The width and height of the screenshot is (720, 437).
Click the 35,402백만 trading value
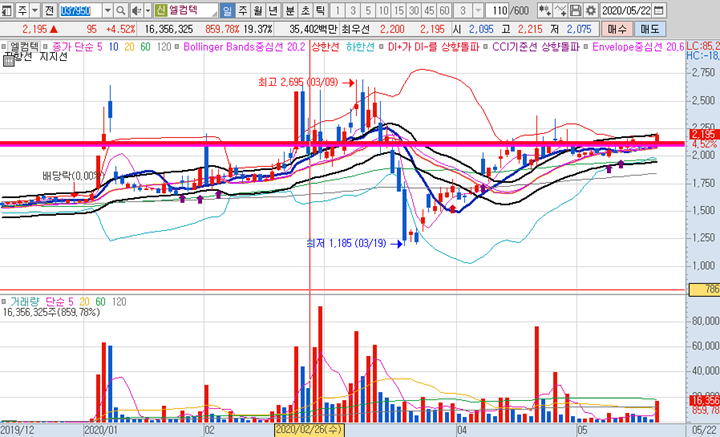(x=313, y=29)
